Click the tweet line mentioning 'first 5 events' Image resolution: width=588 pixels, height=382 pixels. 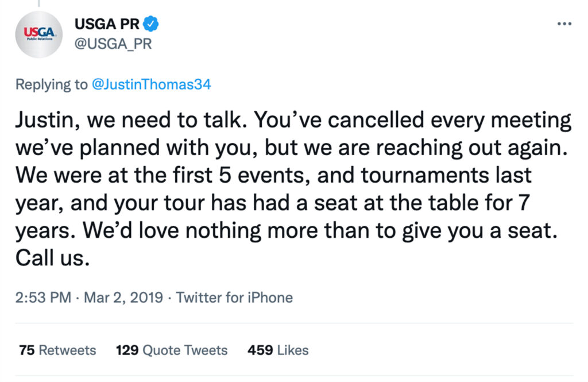coord(273,175)
